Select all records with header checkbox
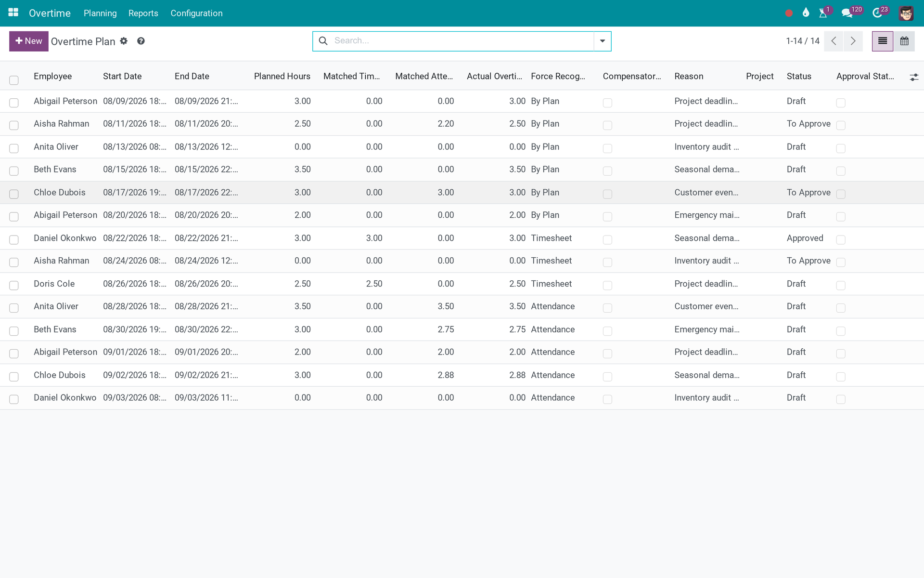Image resolution: width=924 pixels, height=578 pixels. tap(14, 80)
